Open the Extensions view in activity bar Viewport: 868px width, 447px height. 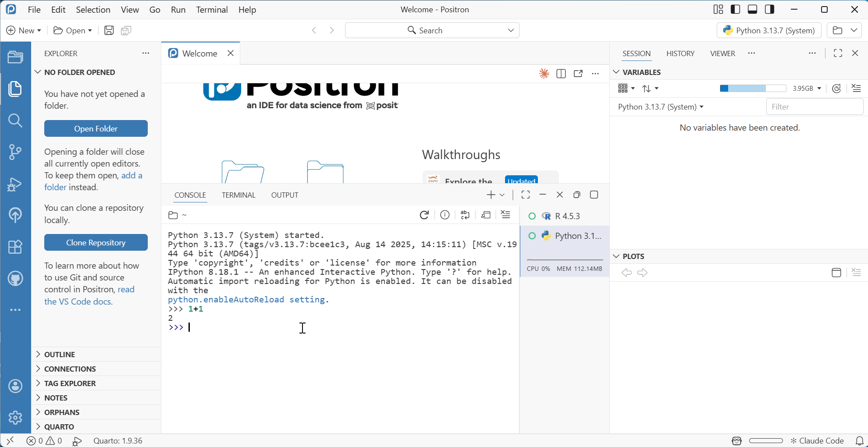[15, 247]
